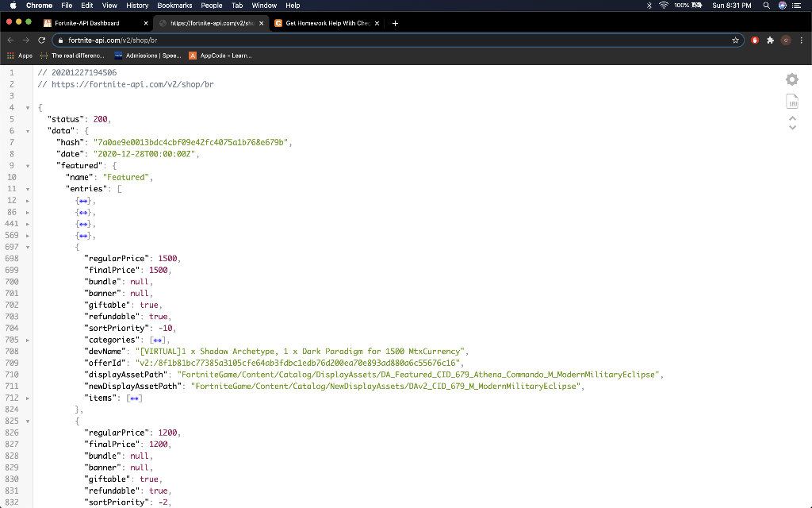Bookmark this page using the star icon
Viewport: 812px width, 508px height.
click(734, 40)
